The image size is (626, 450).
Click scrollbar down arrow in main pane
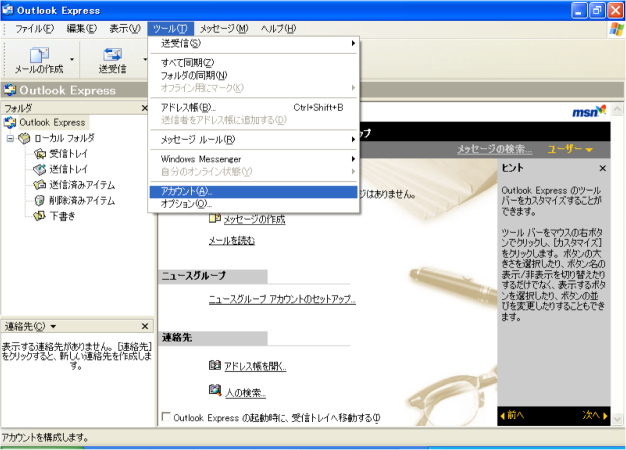pyautogui.click(x=617, y=419)
